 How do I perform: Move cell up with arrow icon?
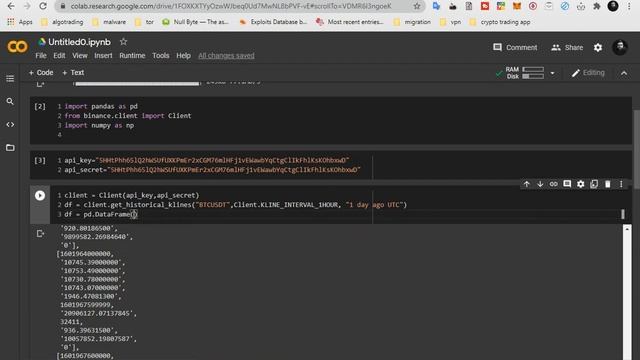pos(527,184)
